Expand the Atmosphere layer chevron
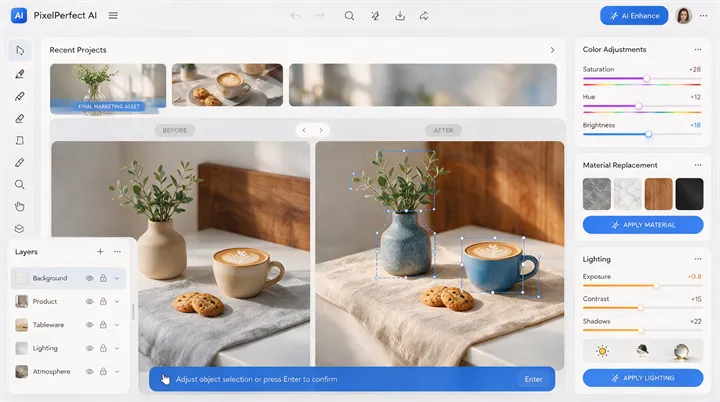 117,371
